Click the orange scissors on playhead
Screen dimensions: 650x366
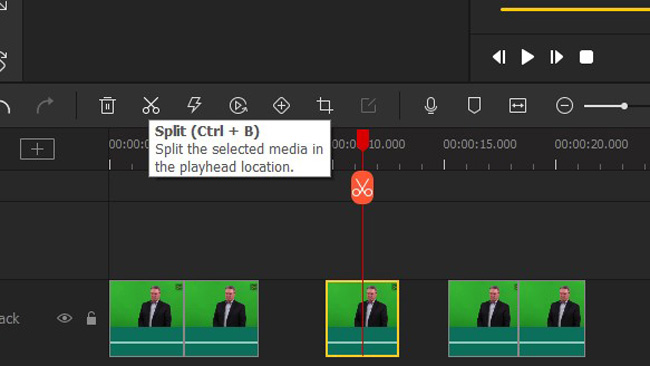tap(362, 188)
